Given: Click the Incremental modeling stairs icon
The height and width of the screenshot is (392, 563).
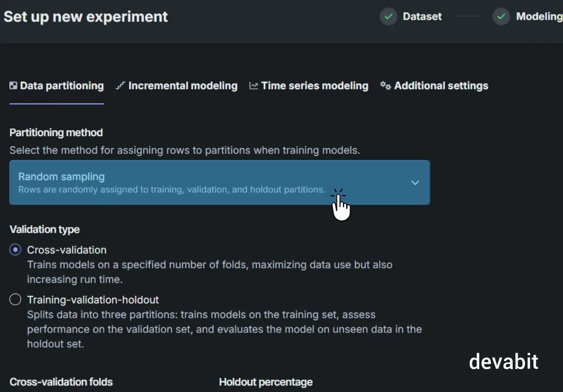Looking at the screenshot, I should (x=121, y=86).
